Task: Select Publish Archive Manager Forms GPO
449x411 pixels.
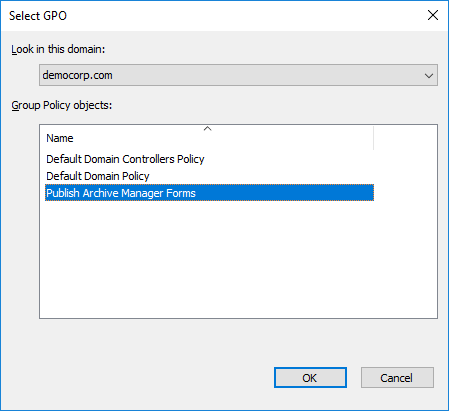Action: (209, 193)
